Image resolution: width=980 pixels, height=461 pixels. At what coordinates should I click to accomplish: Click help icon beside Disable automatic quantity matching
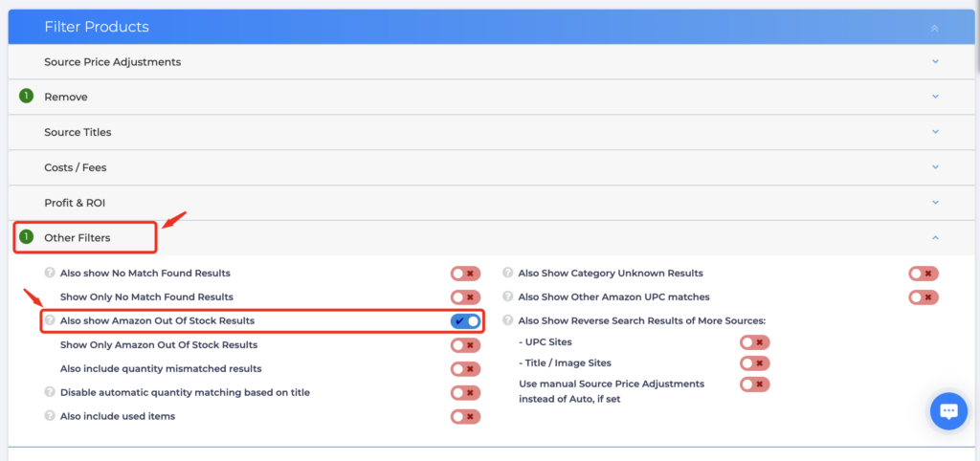[50, 392]
